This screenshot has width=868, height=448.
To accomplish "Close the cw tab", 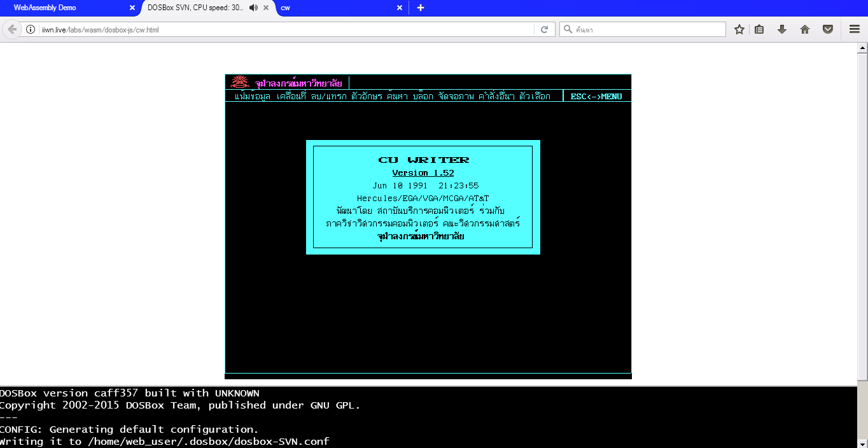I will click(x=400, y=8).
